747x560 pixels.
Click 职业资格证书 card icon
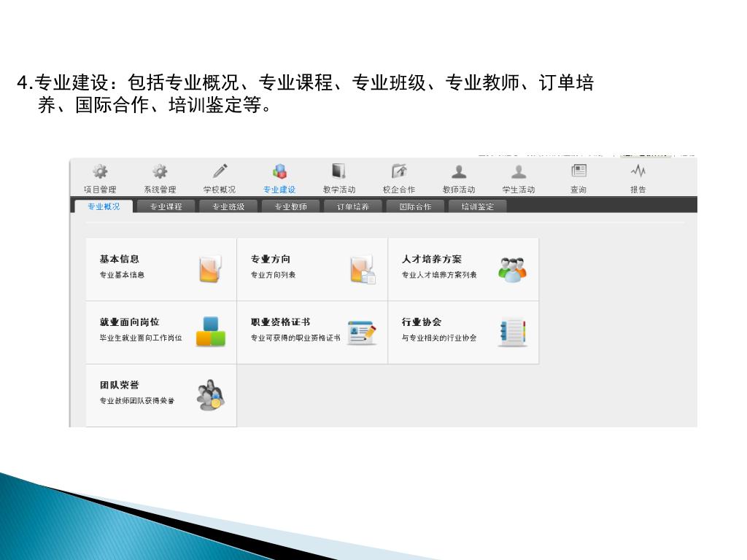click(x=362, y=332)
